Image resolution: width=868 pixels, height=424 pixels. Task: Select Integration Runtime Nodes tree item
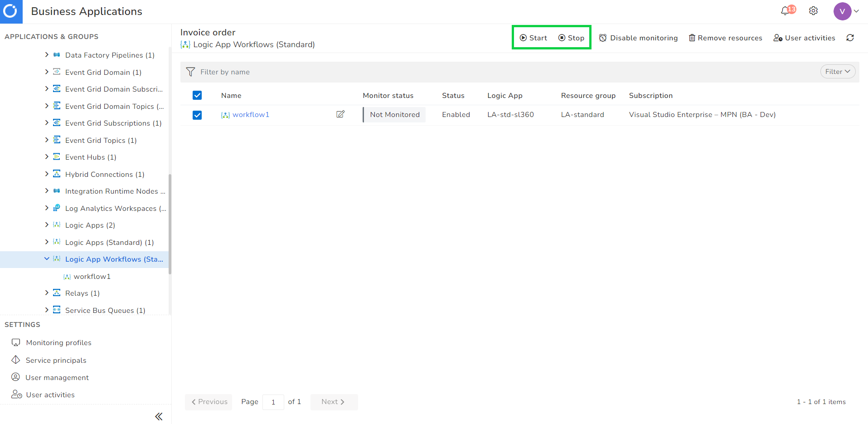click(x=115, y=191)
